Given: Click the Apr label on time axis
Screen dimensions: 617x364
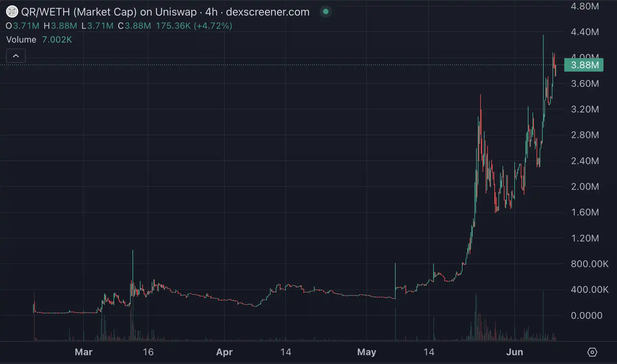Looking at the screenshot, I should pos(224,352).
